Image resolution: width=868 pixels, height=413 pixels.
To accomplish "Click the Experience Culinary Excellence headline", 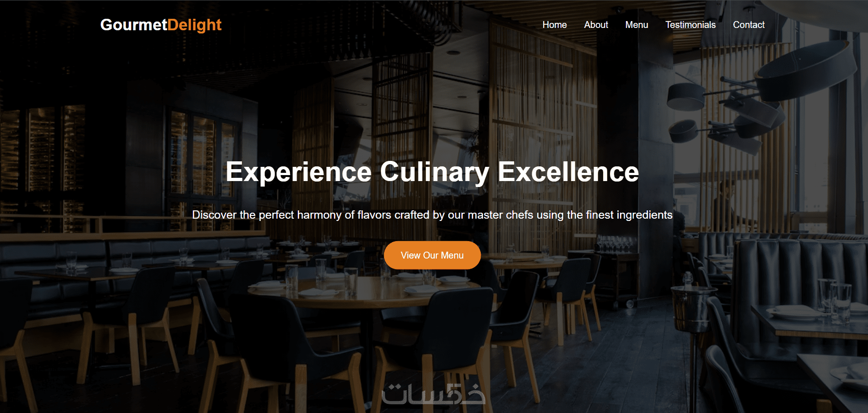I will coord(432,172).
